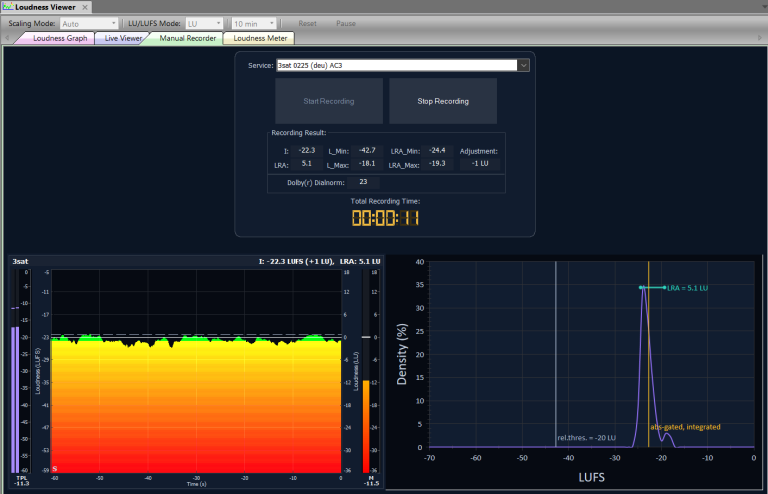Click the LUFS axis label of density plot

pyautogui.click(x=591, y=477)
